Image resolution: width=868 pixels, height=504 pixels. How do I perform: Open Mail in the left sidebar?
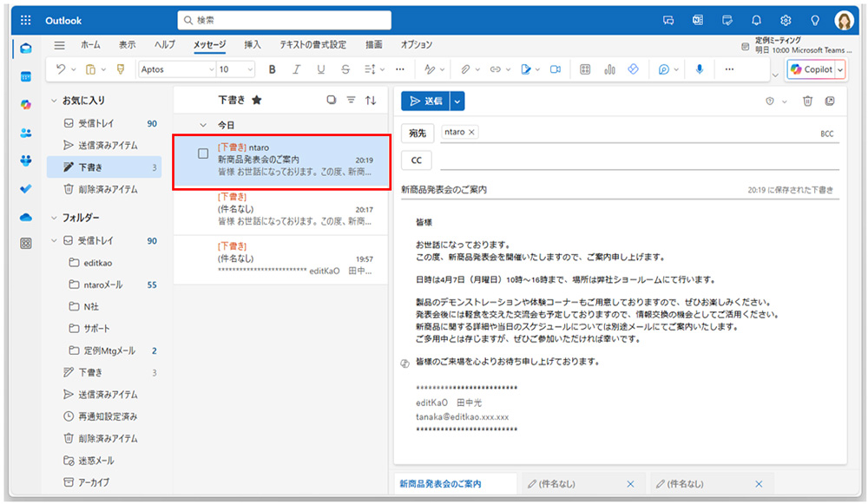click(x=25, y=48)
